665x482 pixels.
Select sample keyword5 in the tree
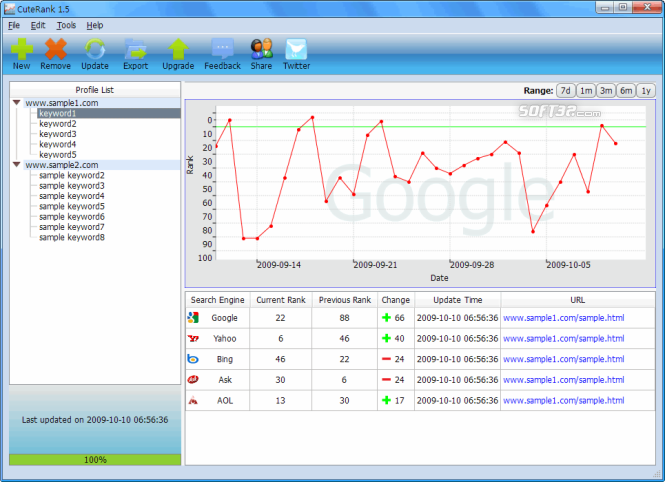(x=72, y=206)
